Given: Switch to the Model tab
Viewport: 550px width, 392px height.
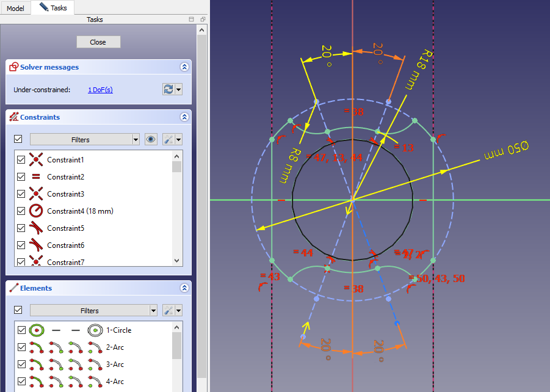Looking at the screenshot, I should pos(15,8).
